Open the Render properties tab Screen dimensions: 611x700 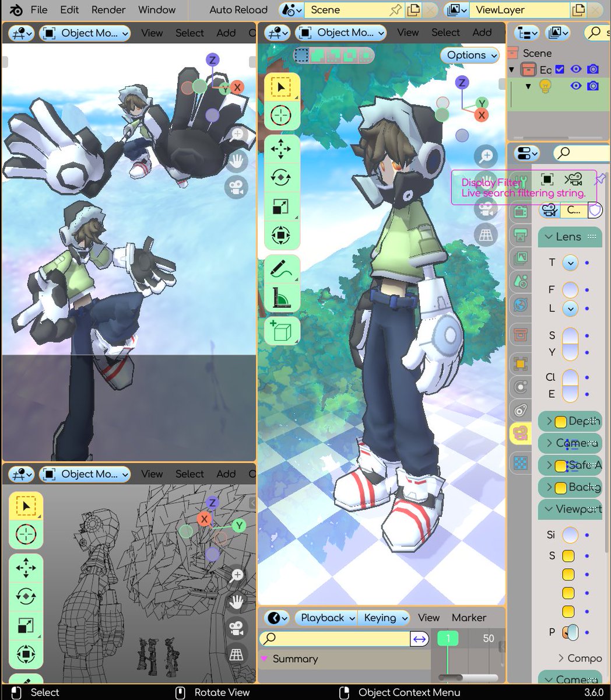[x=520, y=211]
